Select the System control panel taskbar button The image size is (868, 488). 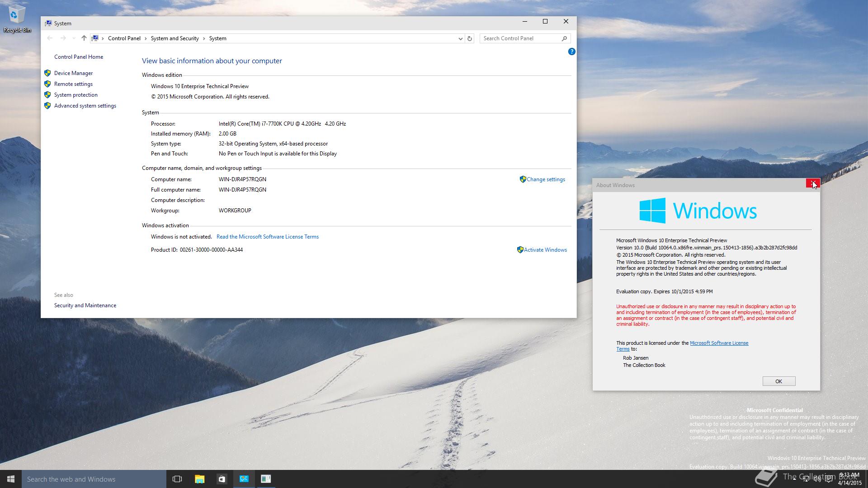click(244, 479)
